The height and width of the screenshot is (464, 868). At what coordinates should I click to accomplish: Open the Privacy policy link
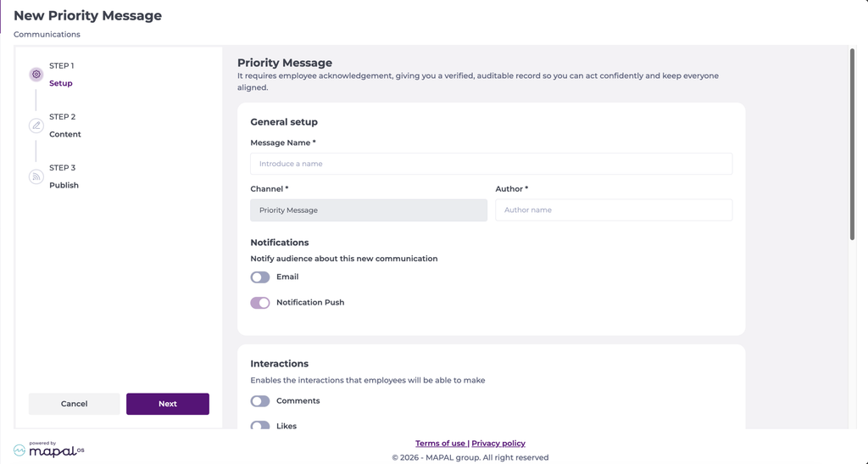(x=498, y=443)
